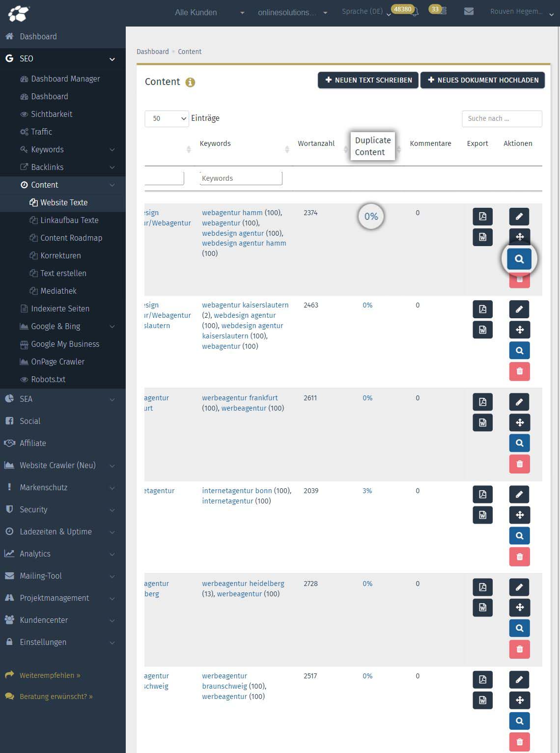
Task: Export werbeagentur frankfurt text as Word
Action: [x=482, y=422]
